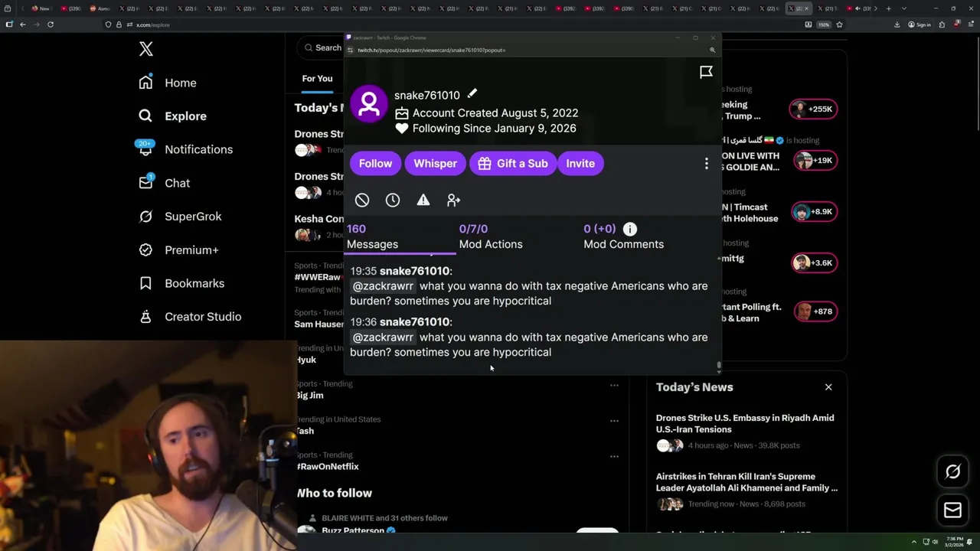Viewport: 980px width, 551px height.
Task: Open Bookmarks in X sidebar
Action: tap(181, 283)
